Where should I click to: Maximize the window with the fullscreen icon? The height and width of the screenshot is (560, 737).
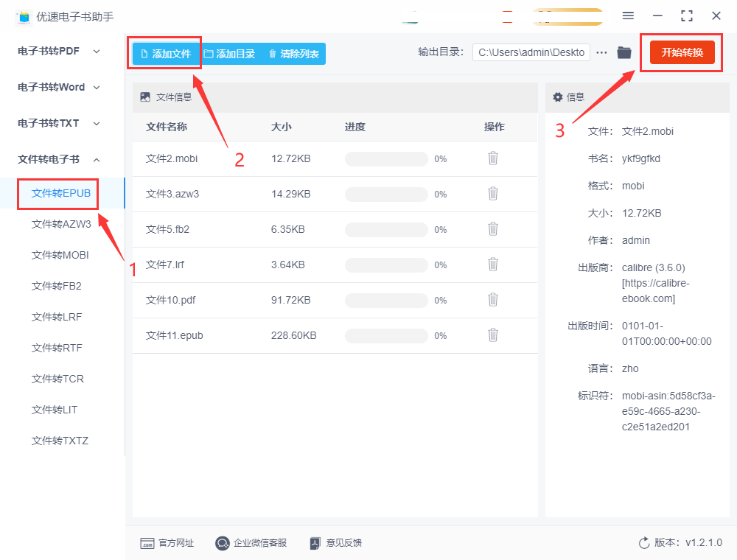click(x=687, y=16)
